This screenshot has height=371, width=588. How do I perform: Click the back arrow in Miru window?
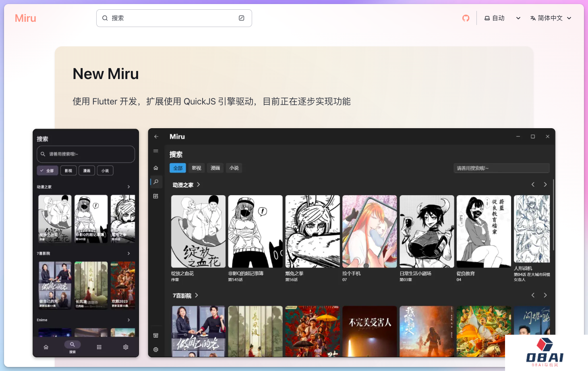pyautogui.click(x=156, y=137)
